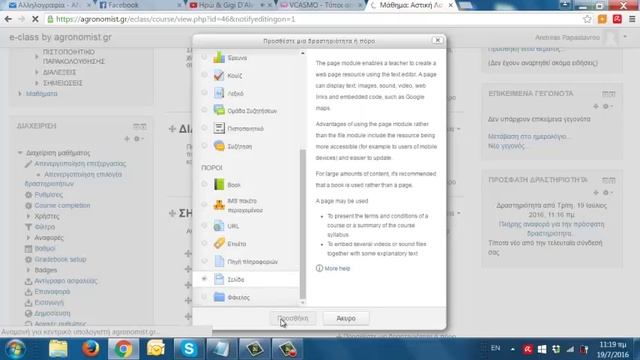Open the user menu dropdown arrow
The width and height of the screenshot is (640, 360).
pos(625,37)
